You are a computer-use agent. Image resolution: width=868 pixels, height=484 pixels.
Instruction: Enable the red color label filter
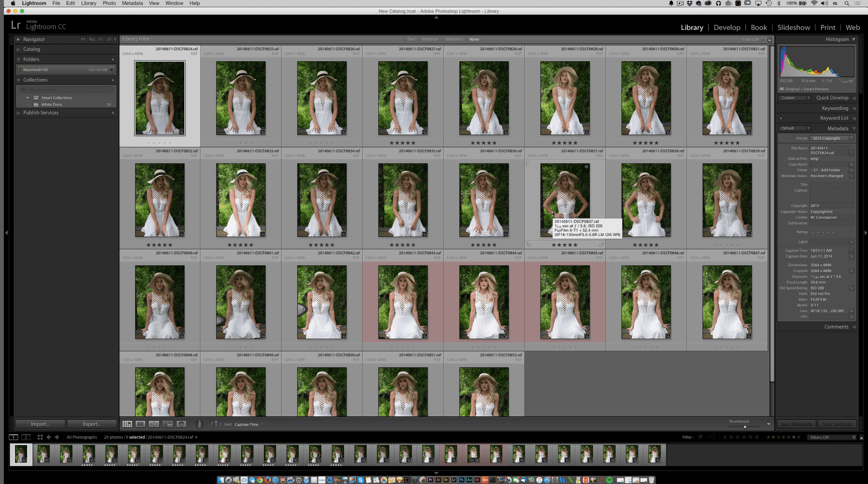pyautogui.click(x=768, y=437)
